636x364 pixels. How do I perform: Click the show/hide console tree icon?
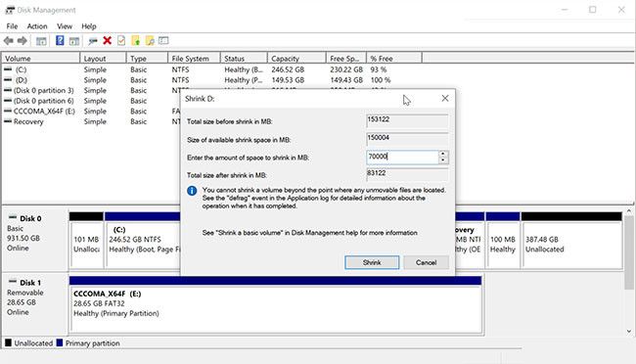click(41, 41)
